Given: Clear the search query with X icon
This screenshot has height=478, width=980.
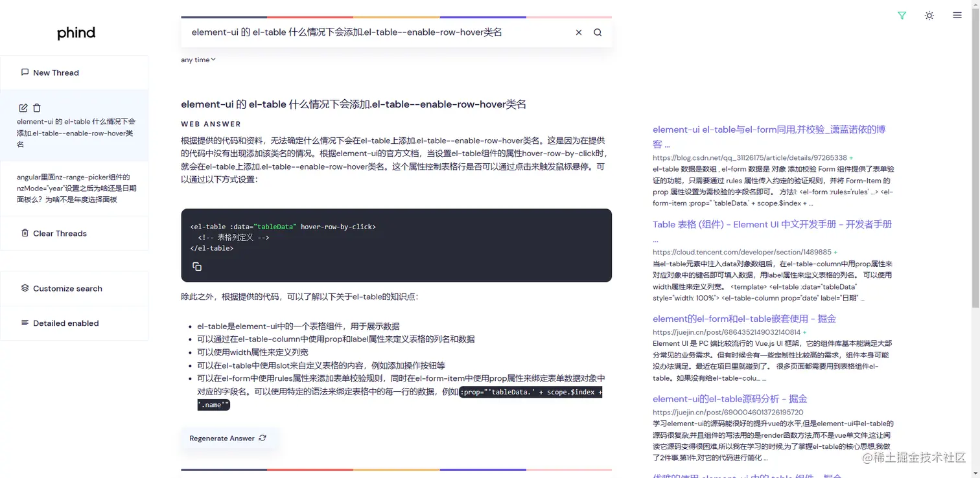Looking at the screenshot, I should [579, 32].
